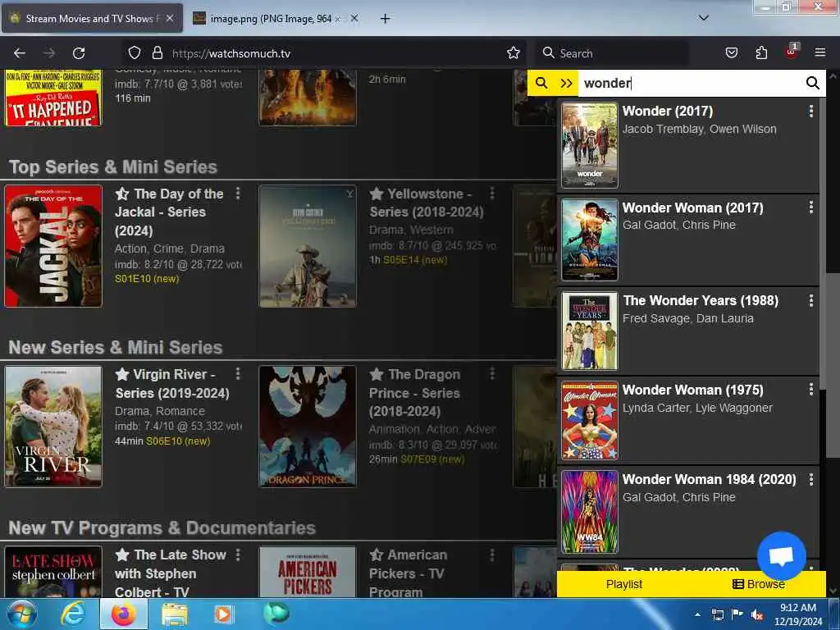Open a new browser tab

385,19
